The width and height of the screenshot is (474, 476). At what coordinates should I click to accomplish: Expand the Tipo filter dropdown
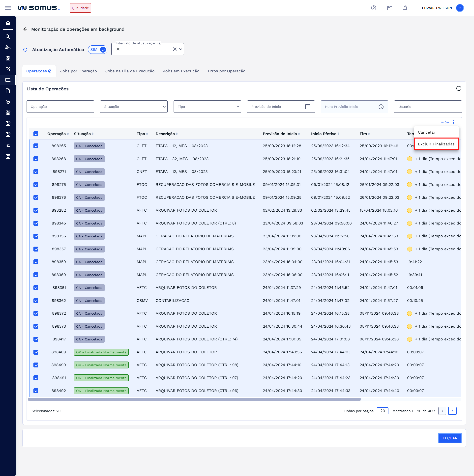tap(207, 107)
